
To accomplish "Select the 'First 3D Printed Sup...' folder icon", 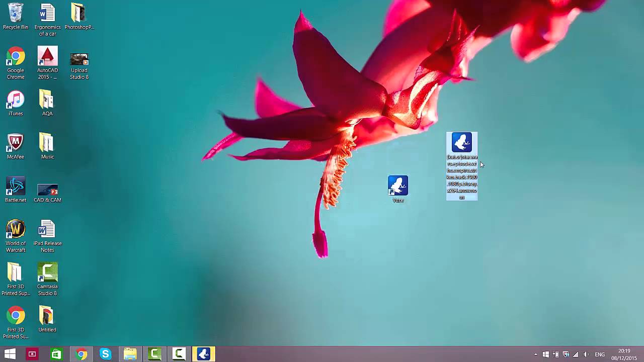I will click(x=16, y=280).
